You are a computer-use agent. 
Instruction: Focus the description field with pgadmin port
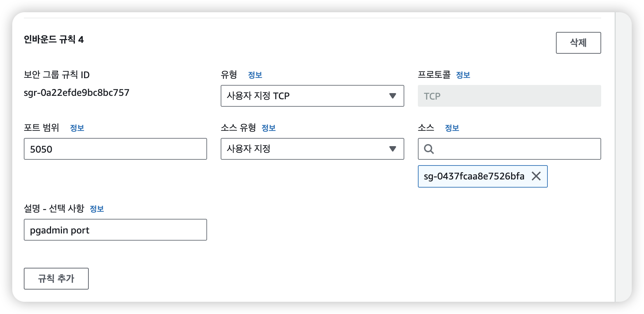pyautogui.click(x=115, y=230)
